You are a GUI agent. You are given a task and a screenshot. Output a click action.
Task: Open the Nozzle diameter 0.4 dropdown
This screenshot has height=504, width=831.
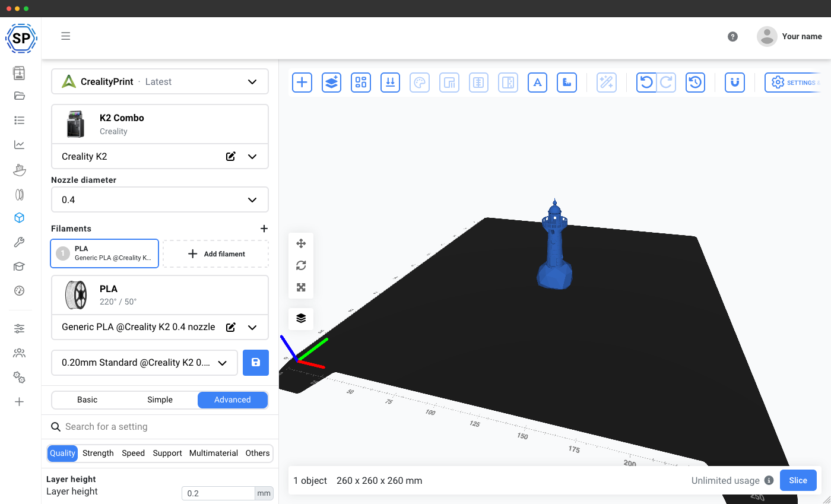(x=160, y=200)
